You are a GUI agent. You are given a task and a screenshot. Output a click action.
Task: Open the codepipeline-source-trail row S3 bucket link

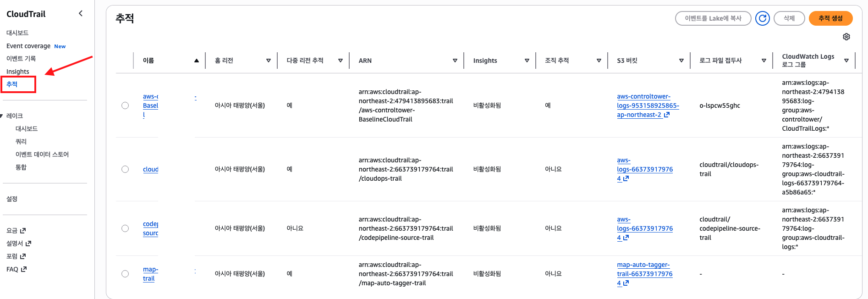point(645,228)
